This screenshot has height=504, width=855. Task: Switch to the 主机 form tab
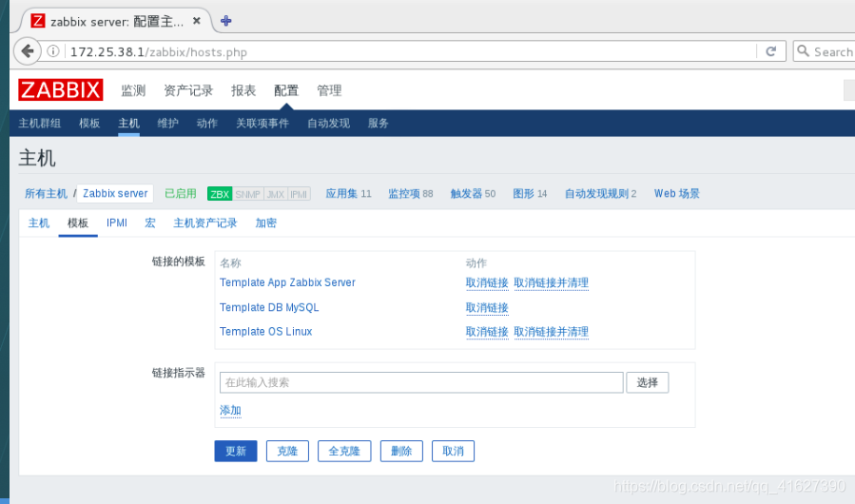tap(39, 223)
